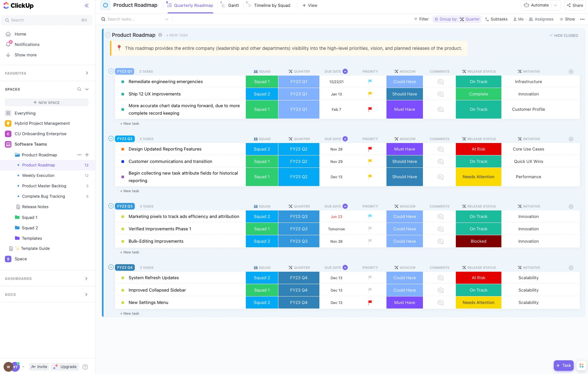
Task: Click the Share button
Action: coord(575,5)
